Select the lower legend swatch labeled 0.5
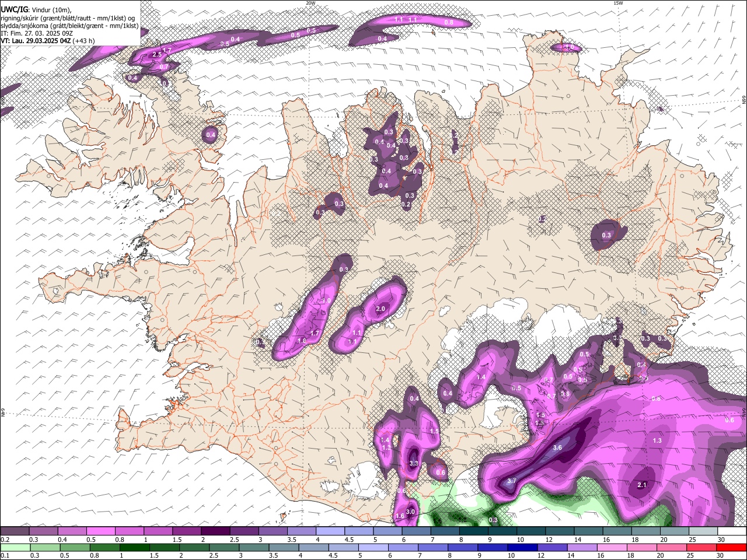The height and width of the screenshot is (560, 747). click(x=75, y=547)
